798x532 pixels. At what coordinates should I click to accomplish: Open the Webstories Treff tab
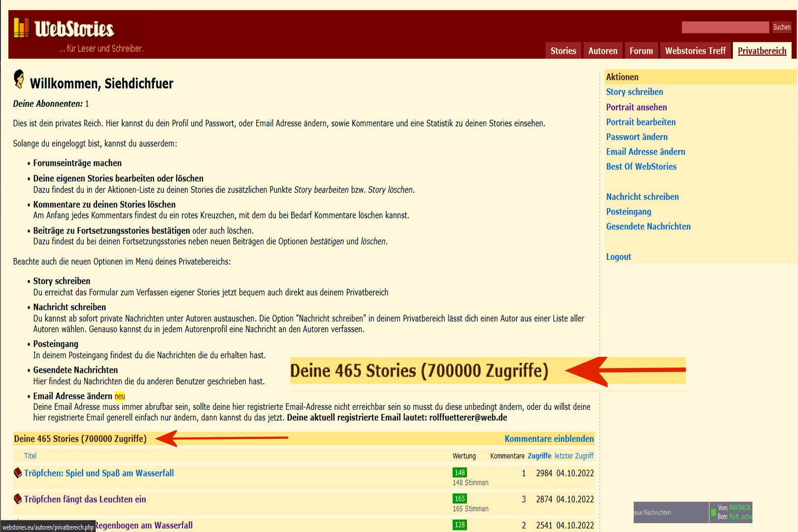pos(695,51)
